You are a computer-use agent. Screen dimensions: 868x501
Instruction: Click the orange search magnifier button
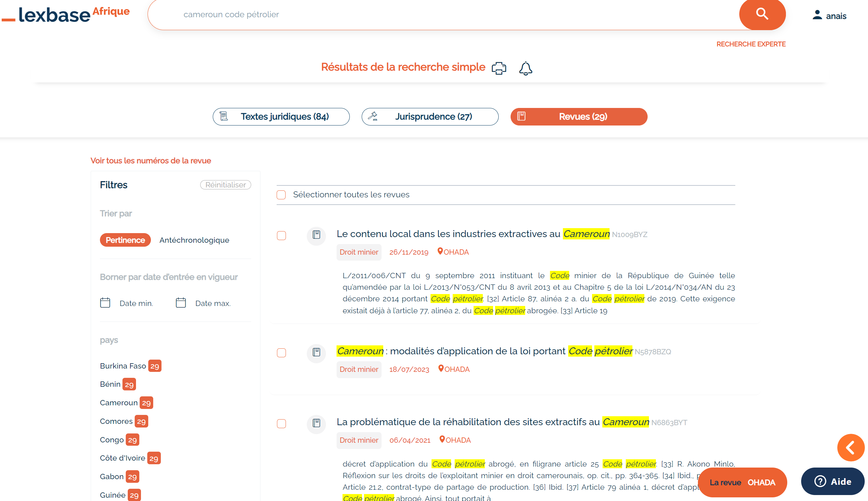click(x=762, y=14)
